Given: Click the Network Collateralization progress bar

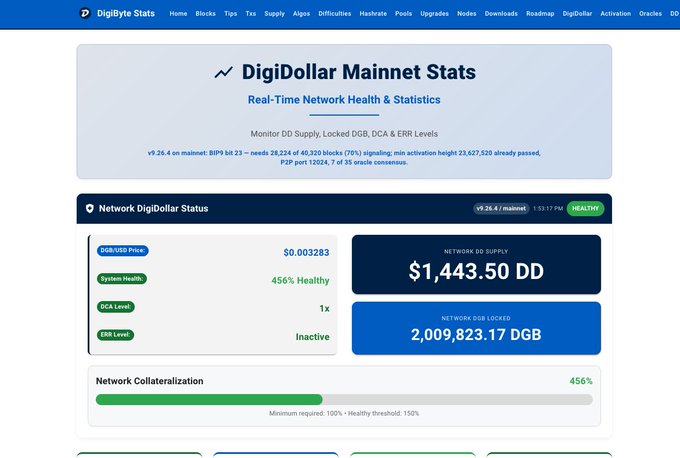Looking at the screenshot, I should click(344, 399).
